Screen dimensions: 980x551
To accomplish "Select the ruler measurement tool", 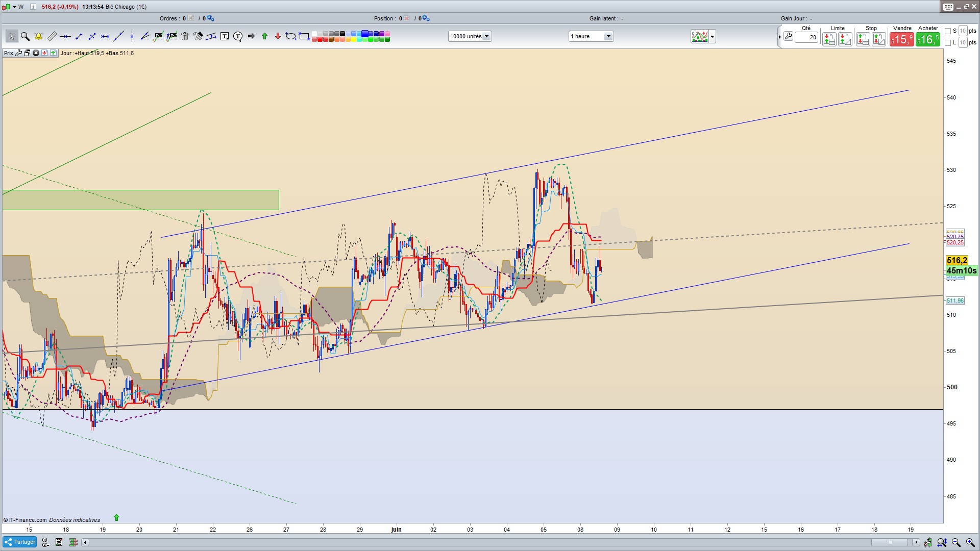I will pos(52,36).
